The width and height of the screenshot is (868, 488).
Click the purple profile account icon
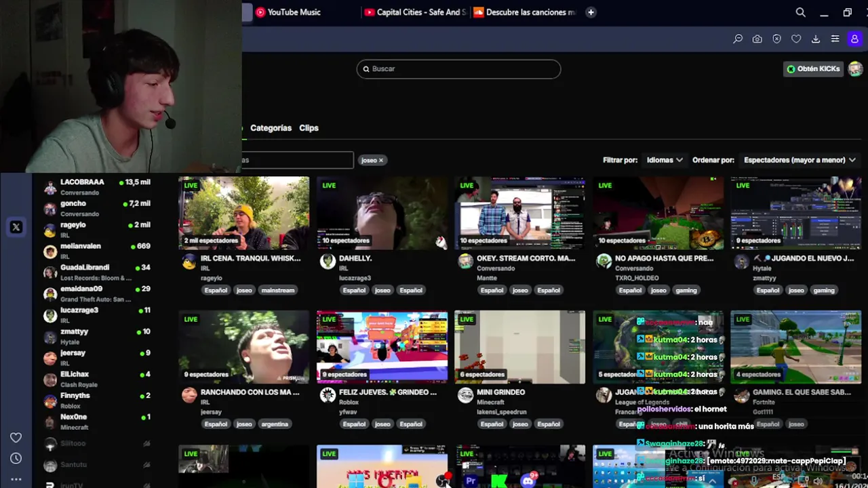pos(854,39)
